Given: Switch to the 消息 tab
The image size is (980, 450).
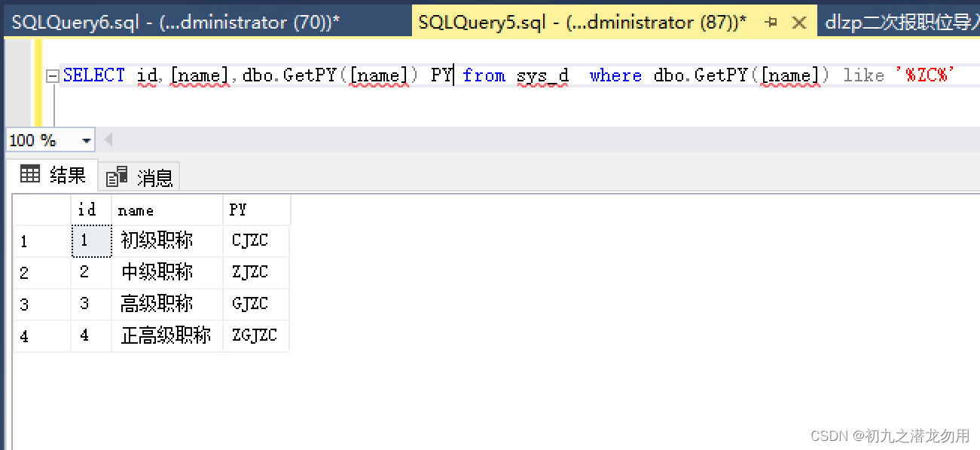Looking at the screenshot, I should click(140, 178).
